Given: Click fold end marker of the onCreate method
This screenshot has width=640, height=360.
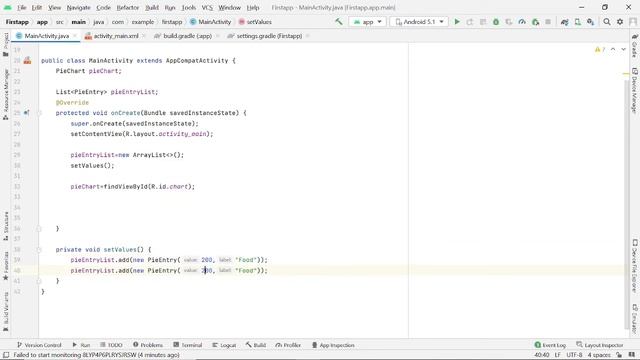Looking at the screenshot, I should (39, 229).
